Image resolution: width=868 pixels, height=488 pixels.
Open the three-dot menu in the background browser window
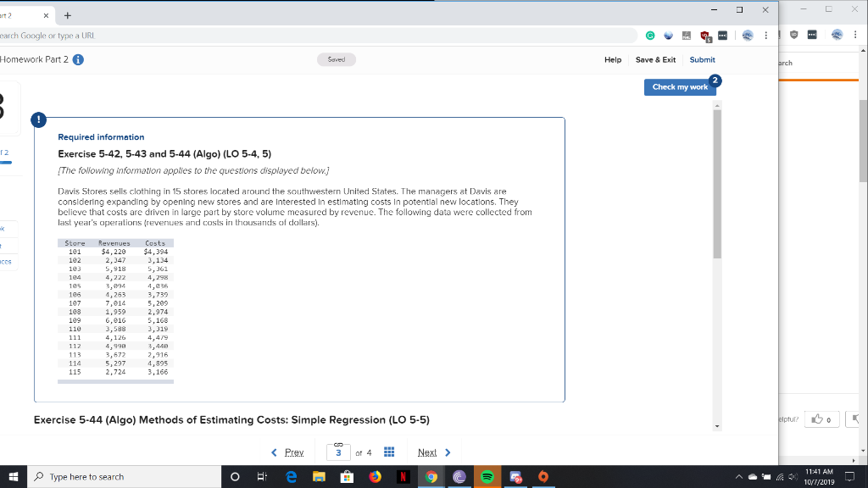[854, 35]
